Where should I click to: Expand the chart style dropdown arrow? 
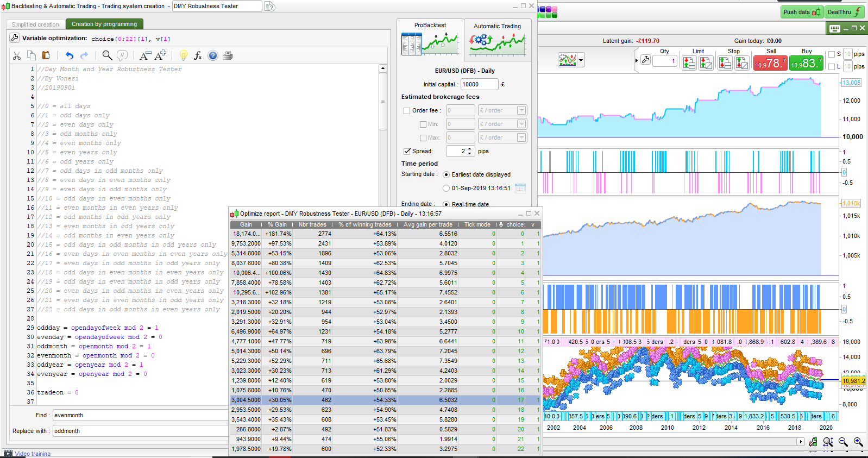581,60
